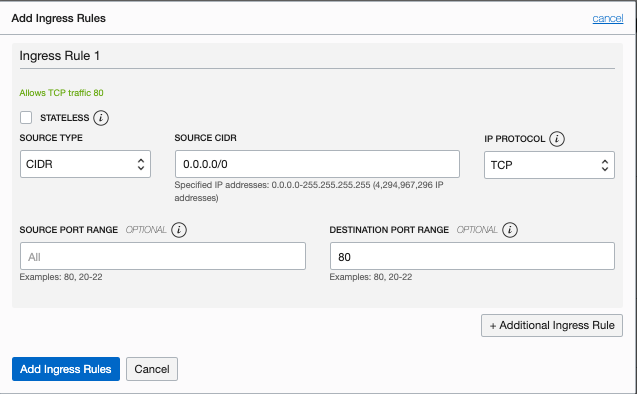Select the 'SOURCE CIDR' label
Screen dimensions: 637x394
point(206,138)
